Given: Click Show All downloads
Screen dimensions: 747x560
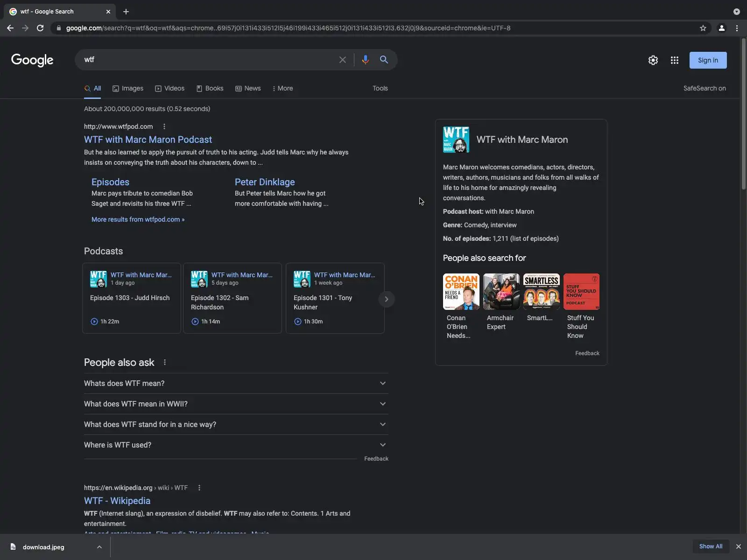Looking at the screenshot, I should tap(711, 546).
